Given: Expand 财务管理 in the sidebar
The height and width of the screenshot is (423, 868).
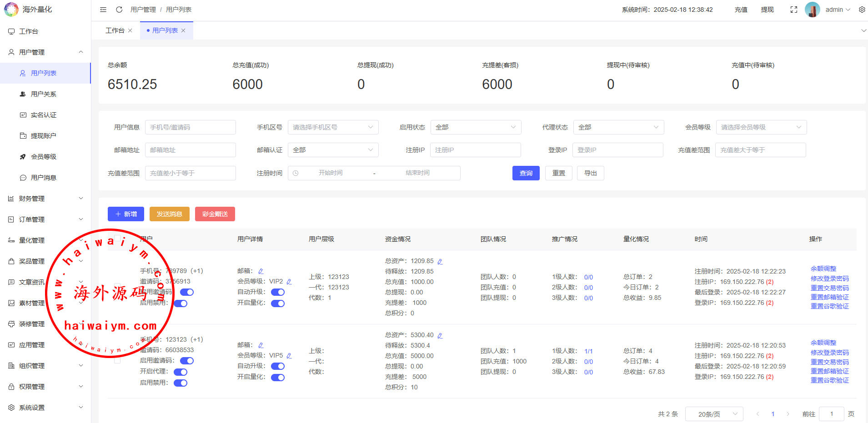Looking at the screenshot, I should (45, 199).
